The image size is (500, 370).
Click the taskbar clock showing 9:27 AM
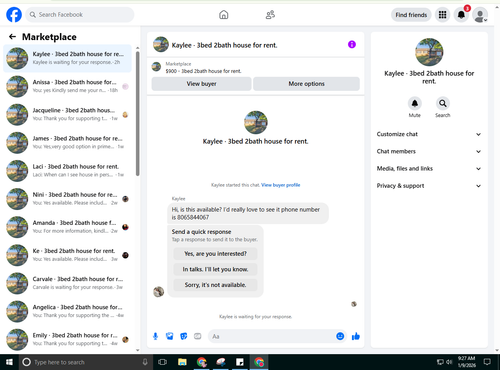pyautogui.click(x=466, y=362)
